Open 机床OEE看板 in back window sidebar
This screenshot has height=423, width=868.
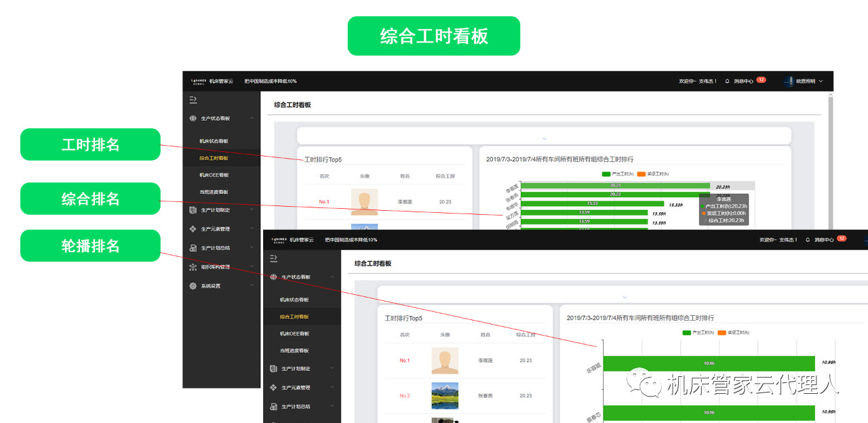tap(214, 175)
